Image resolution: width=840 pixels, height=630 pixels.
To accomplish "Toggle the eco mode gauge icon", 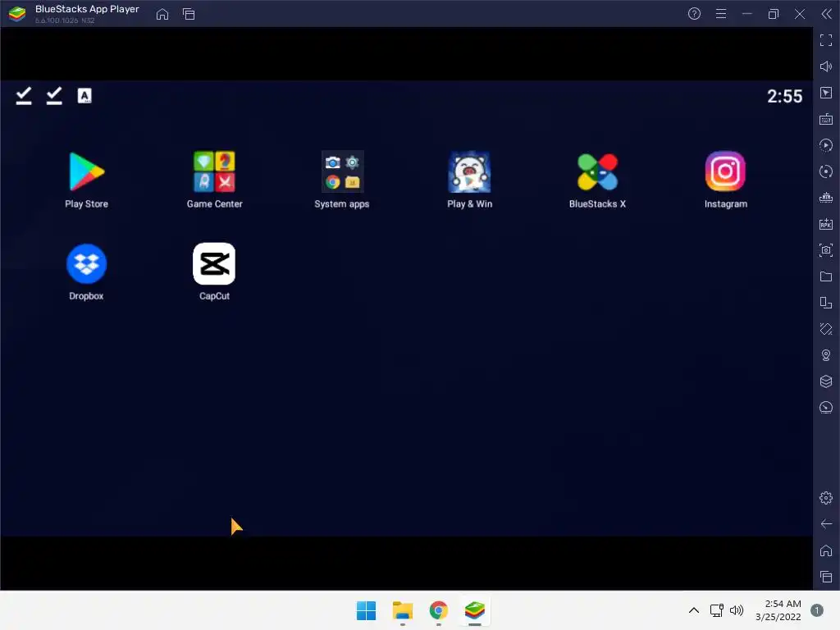I will 826,408.
